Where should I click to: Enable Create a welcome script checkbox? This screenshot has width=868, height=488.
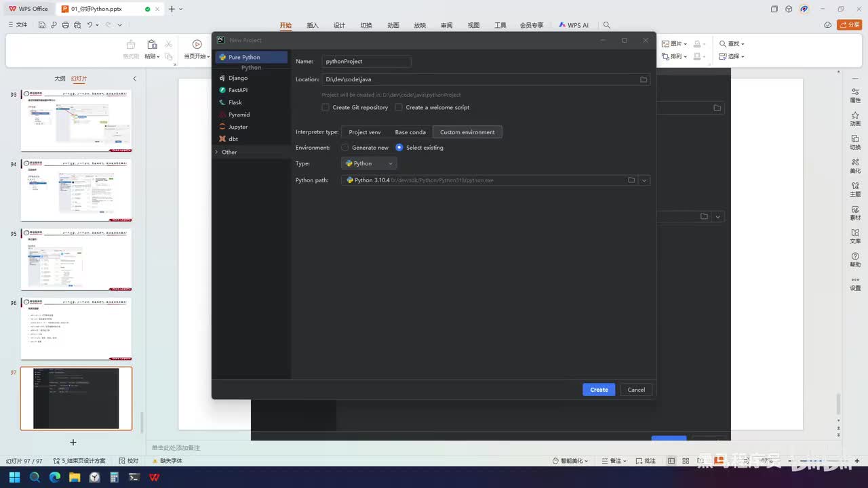point(399,107)
